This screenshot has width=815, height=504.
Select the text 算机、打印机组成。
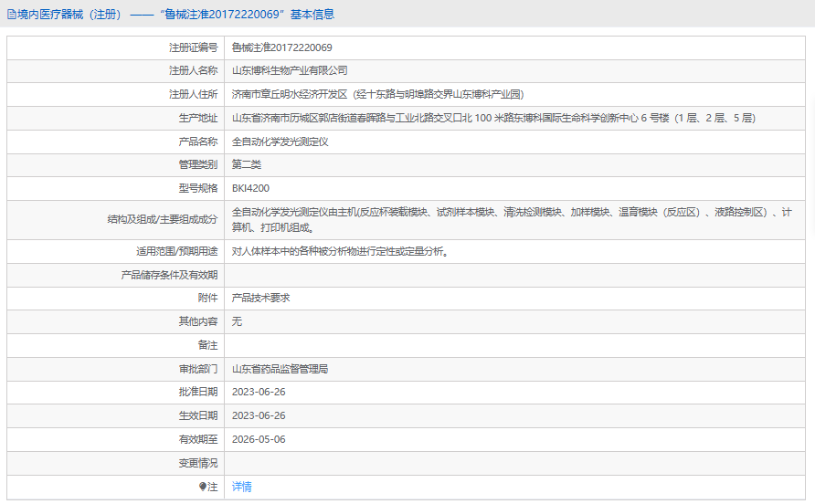point(273,228)
